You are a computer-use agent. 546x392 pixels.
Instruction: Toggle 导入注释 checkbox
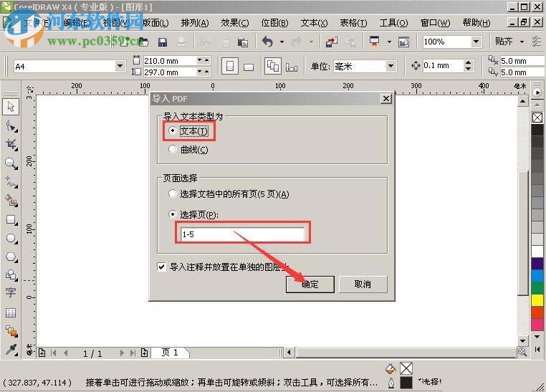[x=161, y=267]
